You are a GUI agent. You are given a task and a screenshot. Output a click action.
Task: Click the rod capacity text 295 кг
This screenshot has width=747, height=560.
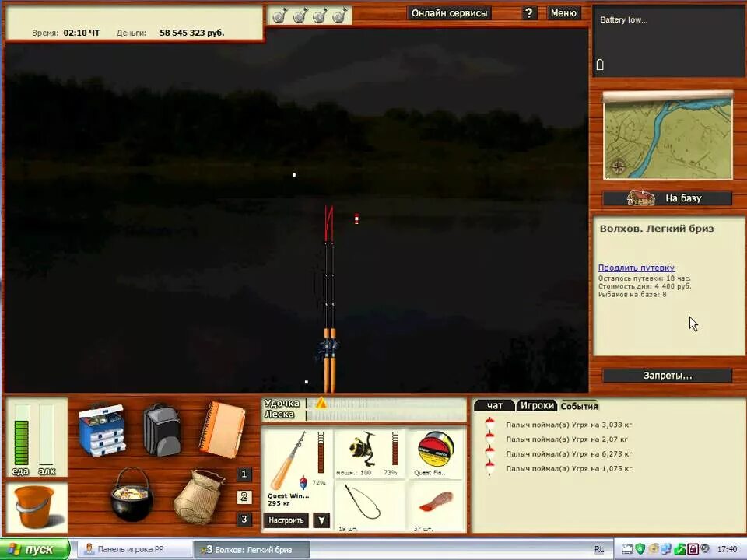279,503
